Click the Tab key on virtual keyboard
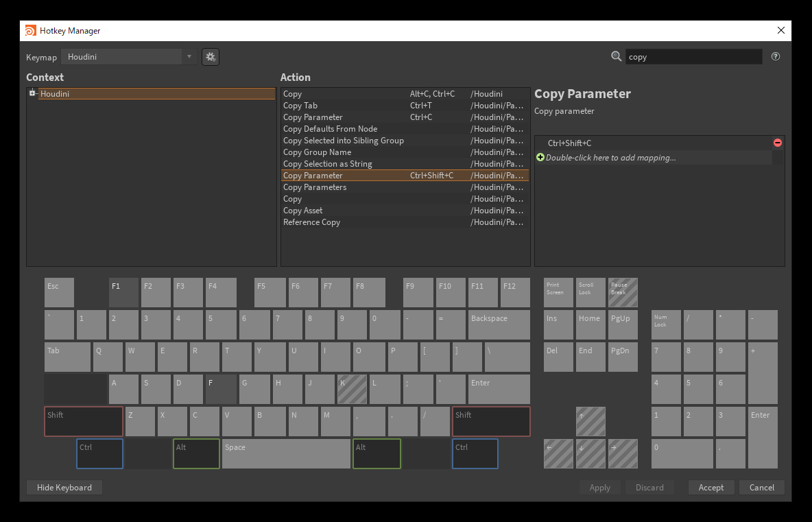Screen dimensions: 812x522 [67, 357]
